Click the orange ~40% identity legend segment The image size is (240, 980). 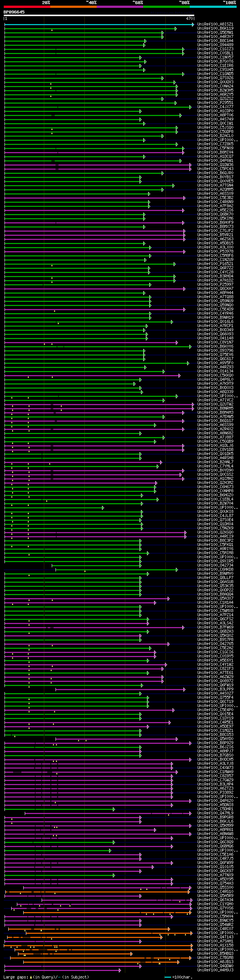[x=73, y=6]
